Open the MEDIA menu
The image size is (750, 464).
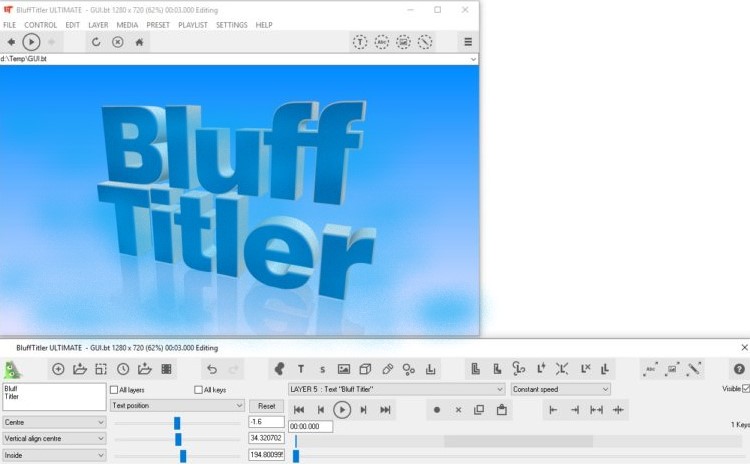click(127, 25)
